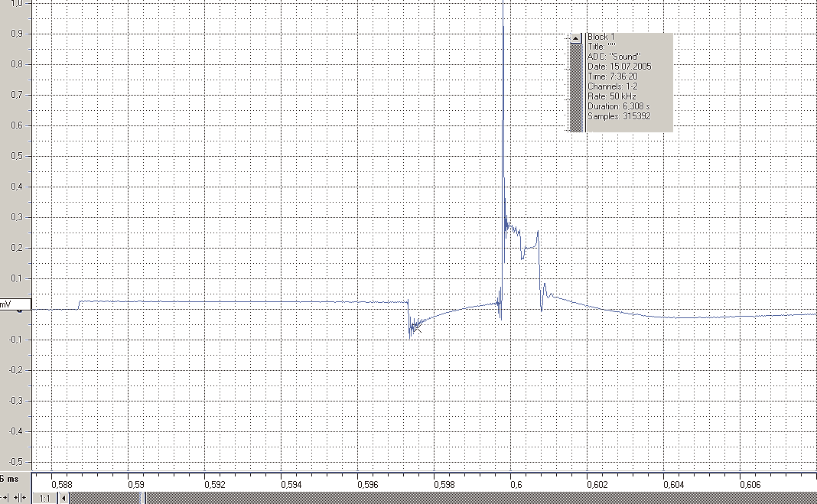Click the -0,5 value on the voltage axis
The height and width of the screenshot is (504, 817).
[15, 462]
